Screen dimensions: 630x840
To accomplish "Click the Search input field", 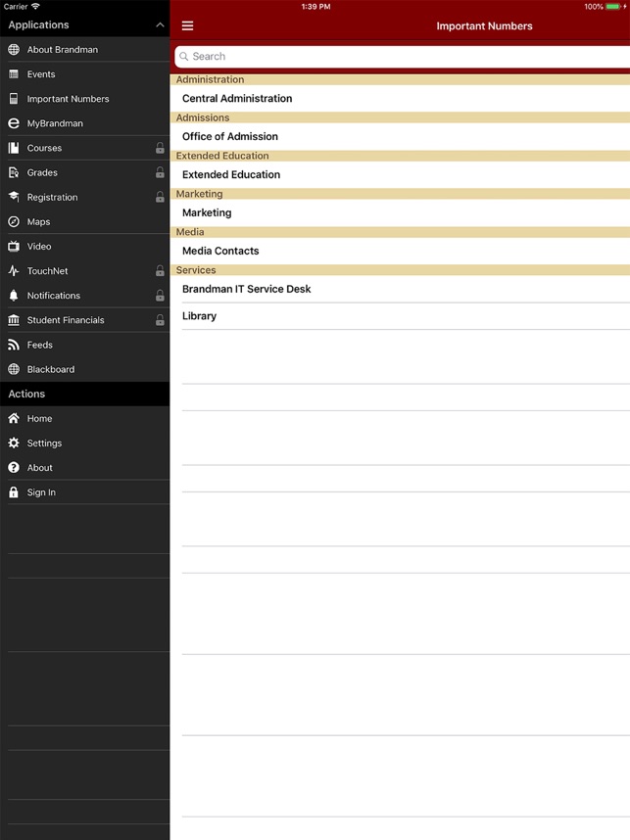I will click(x=402, y=57).
